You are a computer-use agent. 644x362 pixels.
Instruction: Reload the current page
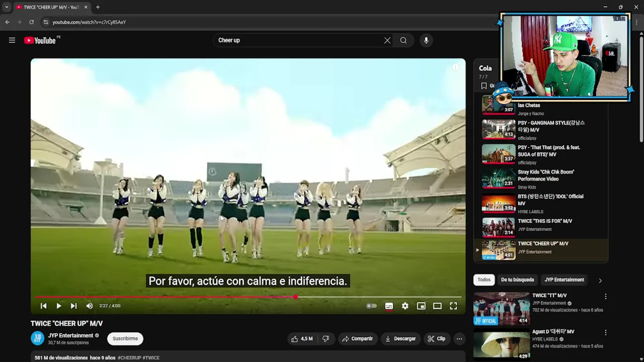pos(31,22)
